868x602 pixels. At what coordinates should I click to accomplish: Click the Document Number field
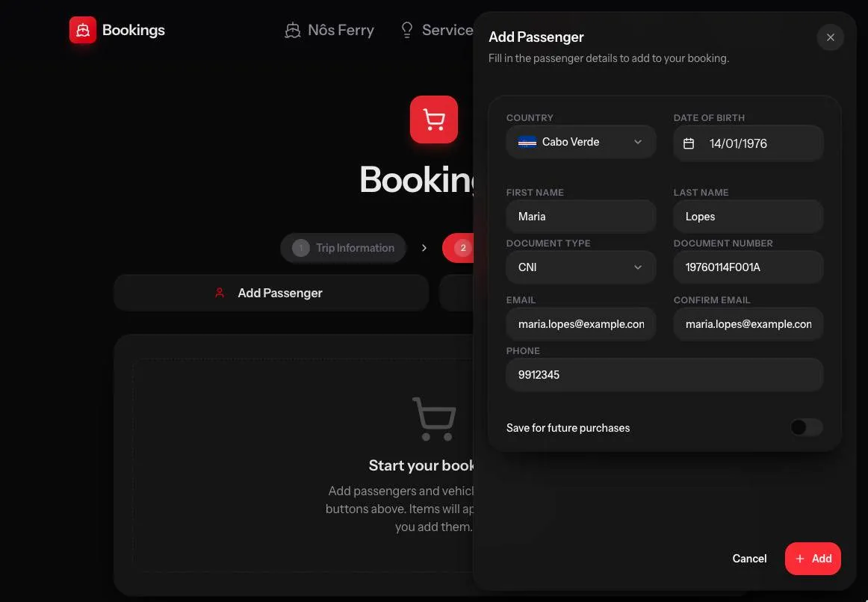(x=748, y=267)
